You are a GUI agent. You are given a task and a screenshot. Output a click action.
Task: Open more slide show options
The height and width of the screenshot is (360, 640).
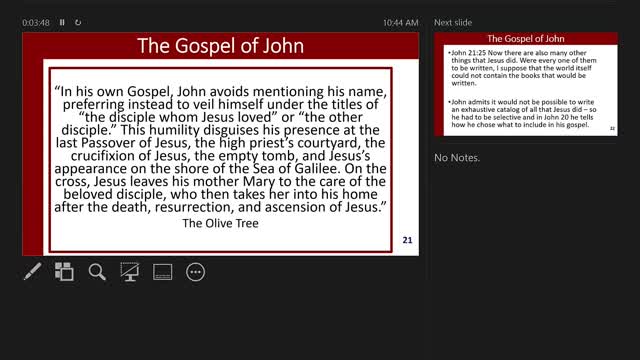[196, 272]
